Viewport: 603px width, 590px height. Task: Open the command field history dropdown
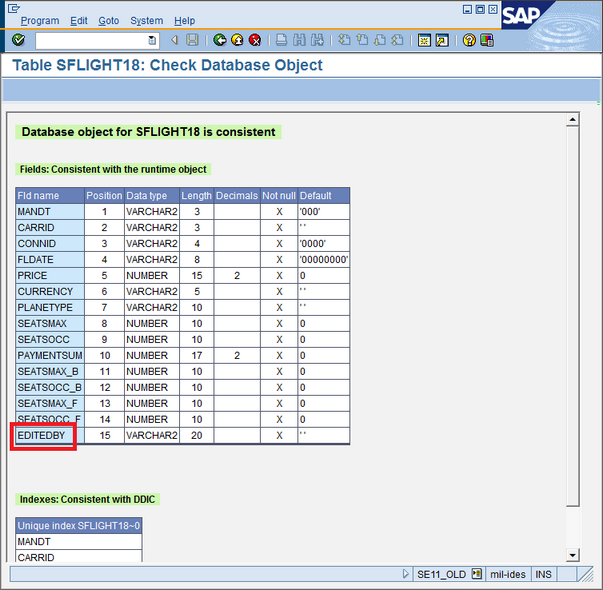(152, 40)
